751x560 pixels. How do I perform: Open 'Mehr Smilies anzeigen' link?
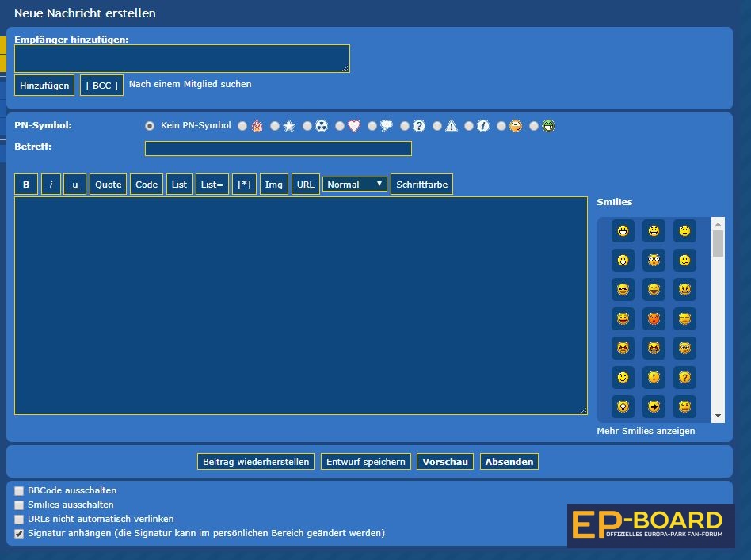coord(646,431)
